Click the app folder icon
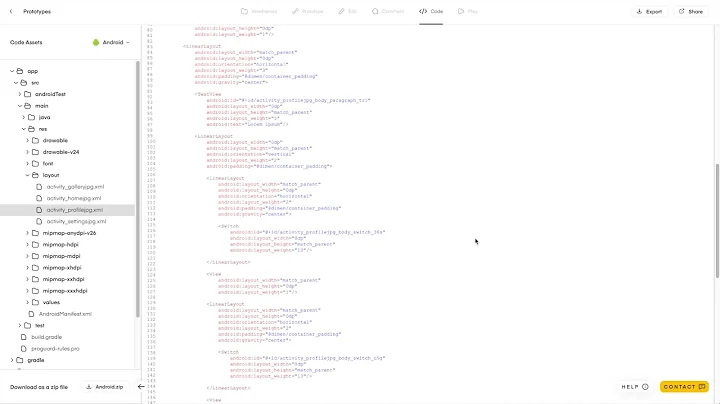Image resolution: width=720 pixels, height=404 pixels. tap(20, 71)
